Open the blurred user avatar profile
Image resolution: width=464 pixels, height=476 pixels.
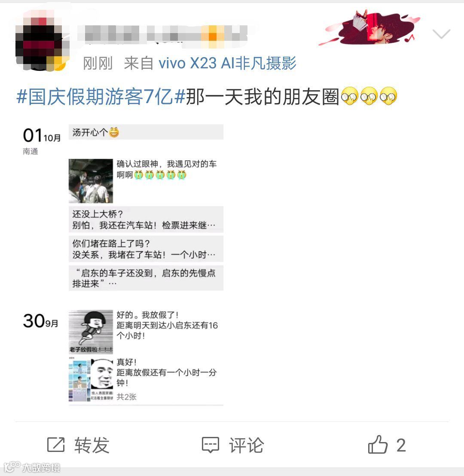pyautogui.click(x=42, y=43)
